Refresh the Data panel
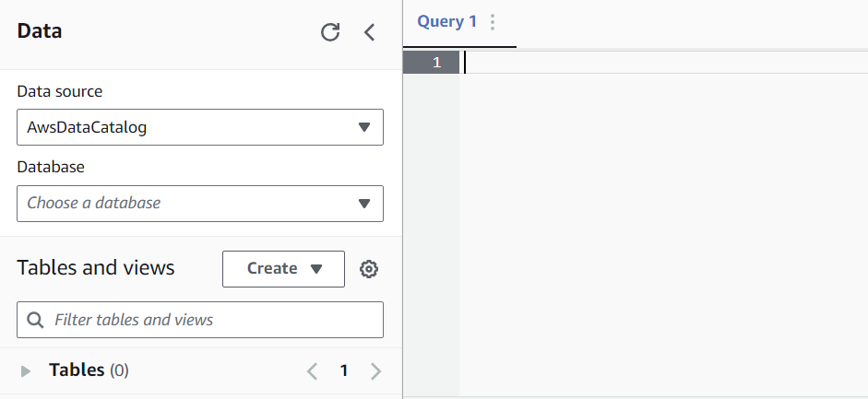 [330, 32]
